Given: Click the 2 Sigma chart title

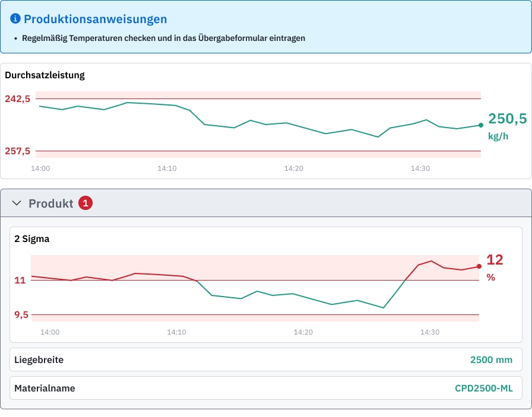Looking at the screenshot, I should coord(32,239).
